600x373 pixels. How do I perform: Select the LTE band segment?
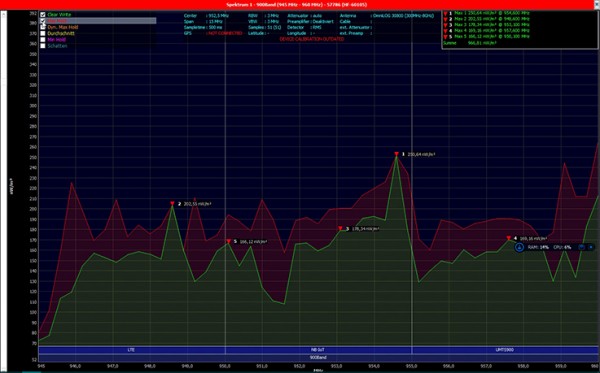click(131, 350)
